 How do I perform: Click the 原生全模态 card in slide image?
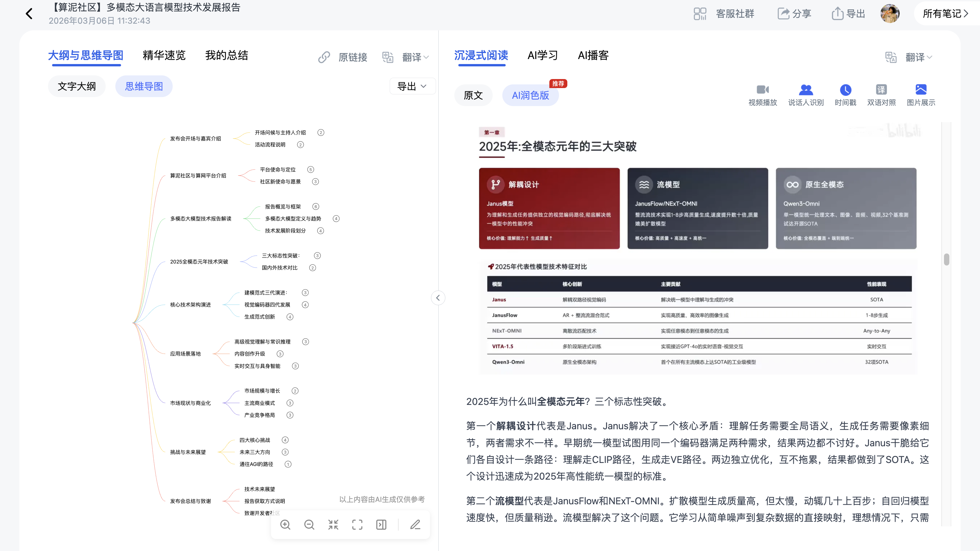[x=846, y=208]
